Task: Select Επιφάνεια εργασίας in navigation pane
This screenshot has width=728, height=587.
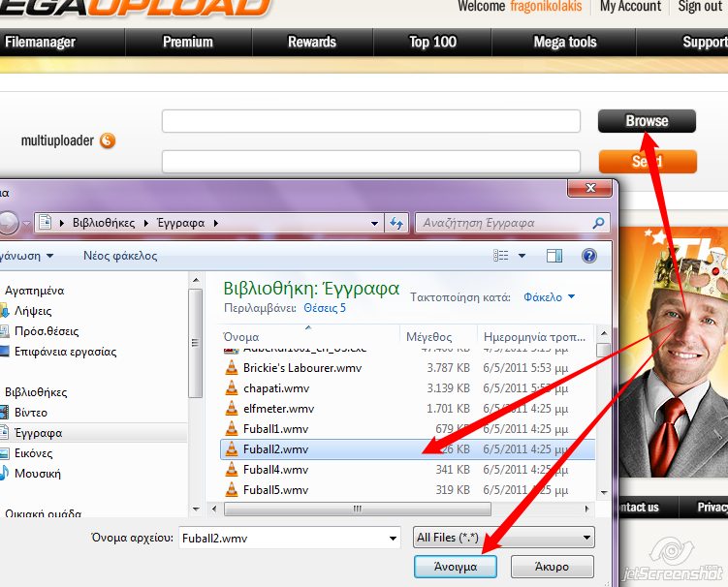Action: (x=65, y=352)
